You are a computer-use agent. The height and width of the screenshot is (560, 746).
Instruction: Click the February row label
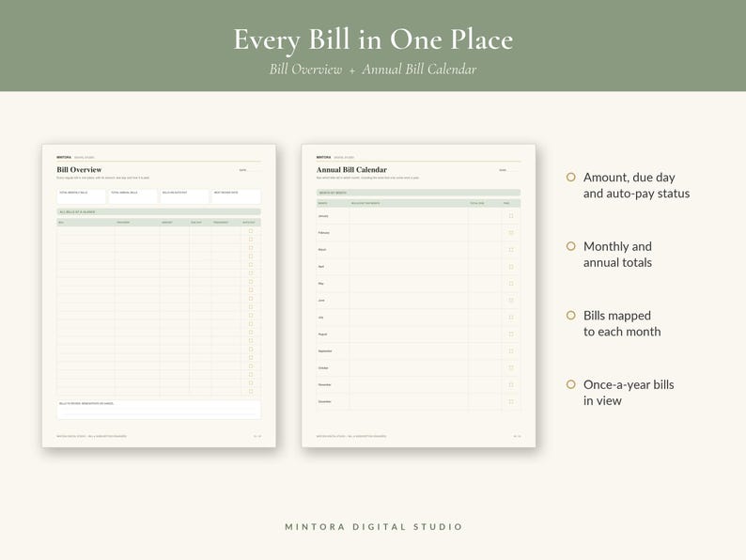point(323,233)
